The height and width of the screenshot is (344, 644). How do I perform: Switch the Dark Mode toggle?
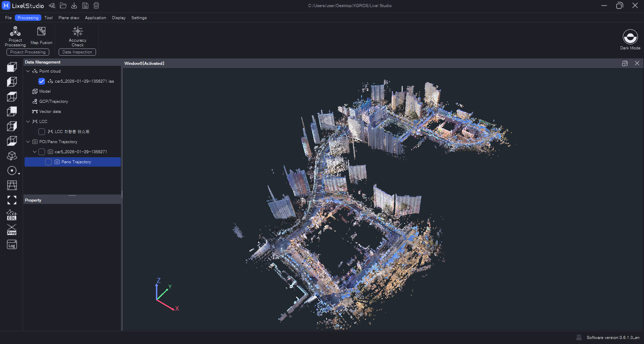click(630, 37)
